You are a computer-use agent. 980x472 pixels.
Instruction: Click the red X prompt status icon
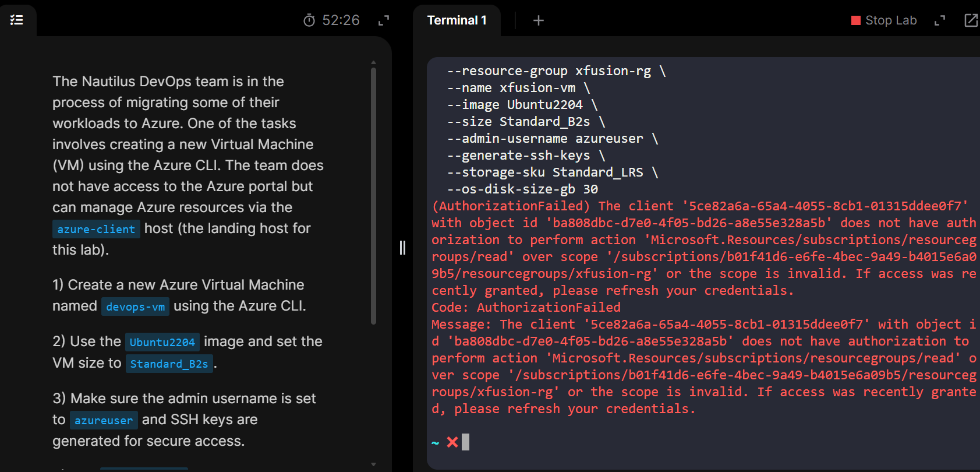(x=452, y=442)
